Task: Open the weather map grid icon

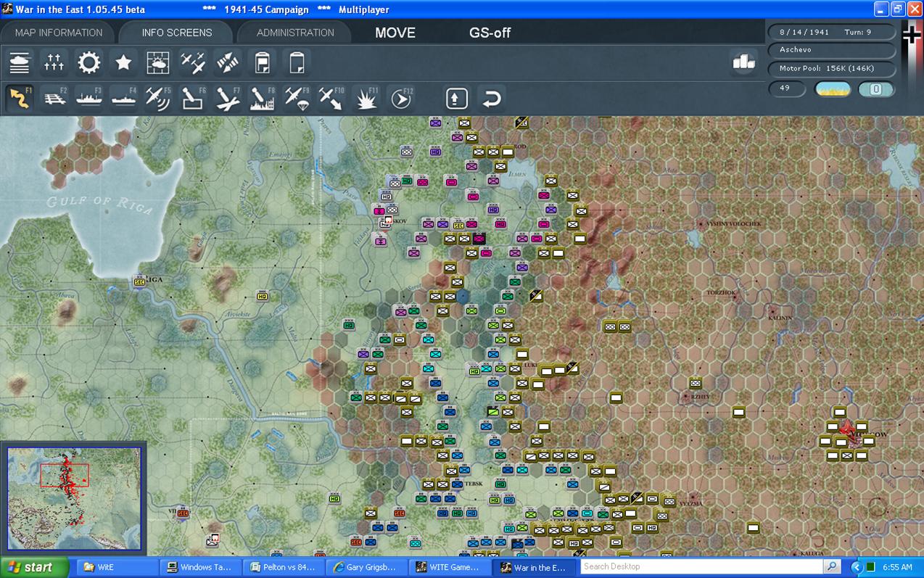Action: (x=158, y=63)
